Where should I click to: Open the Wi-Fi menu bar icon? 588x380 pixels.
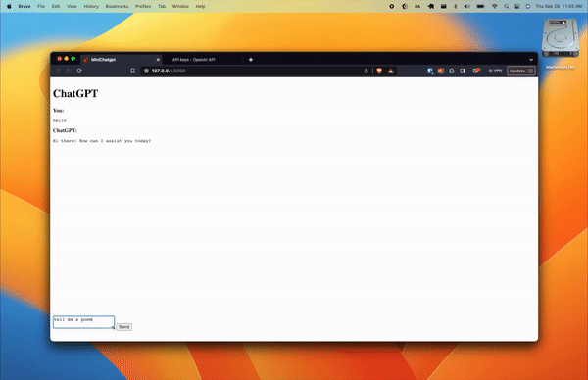click(494, 7)
